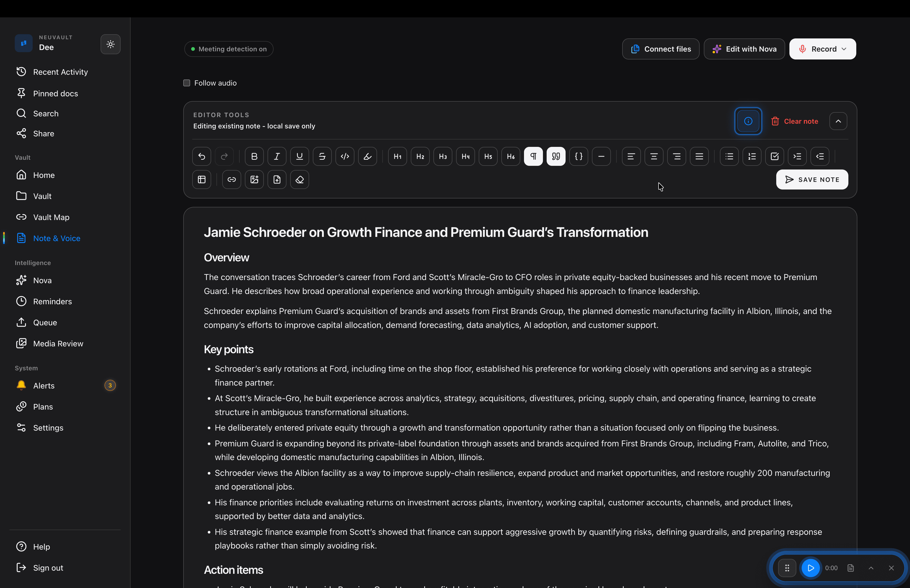The image size is (910, 588).
Task: Click Connect files
Action: coord(661,49)
